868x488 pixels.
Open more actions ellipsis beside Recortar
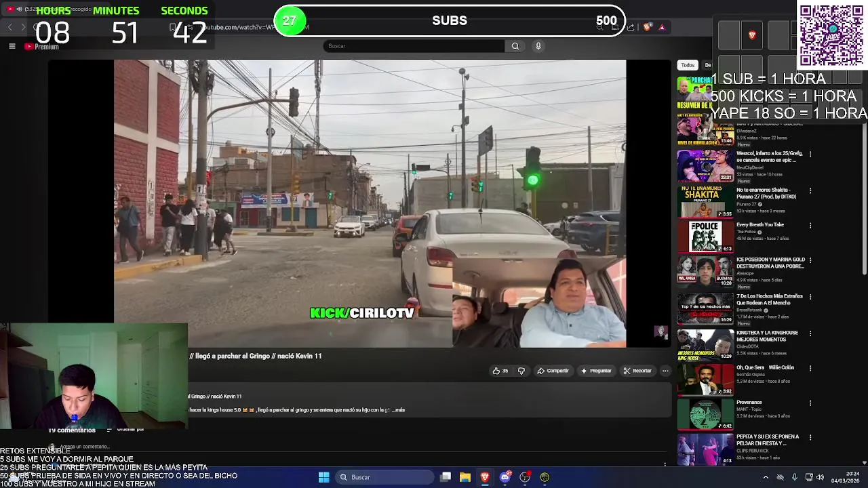pos(665,371)
